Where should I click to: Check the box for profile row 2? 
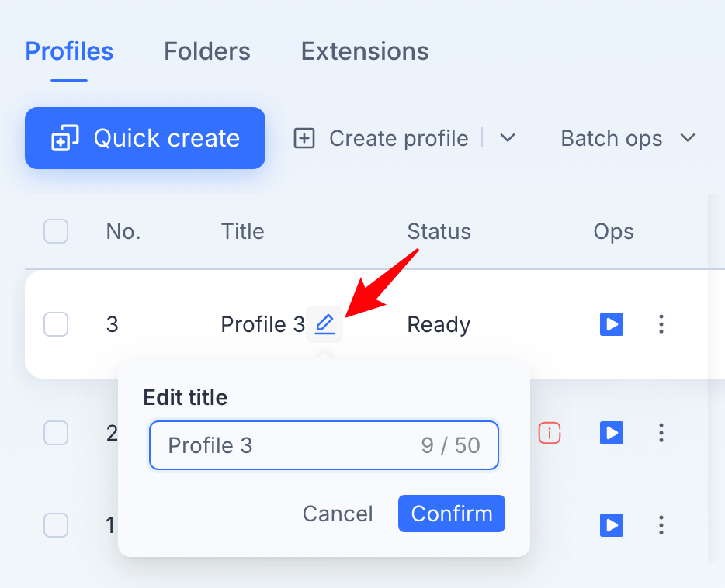click(56, 433)
